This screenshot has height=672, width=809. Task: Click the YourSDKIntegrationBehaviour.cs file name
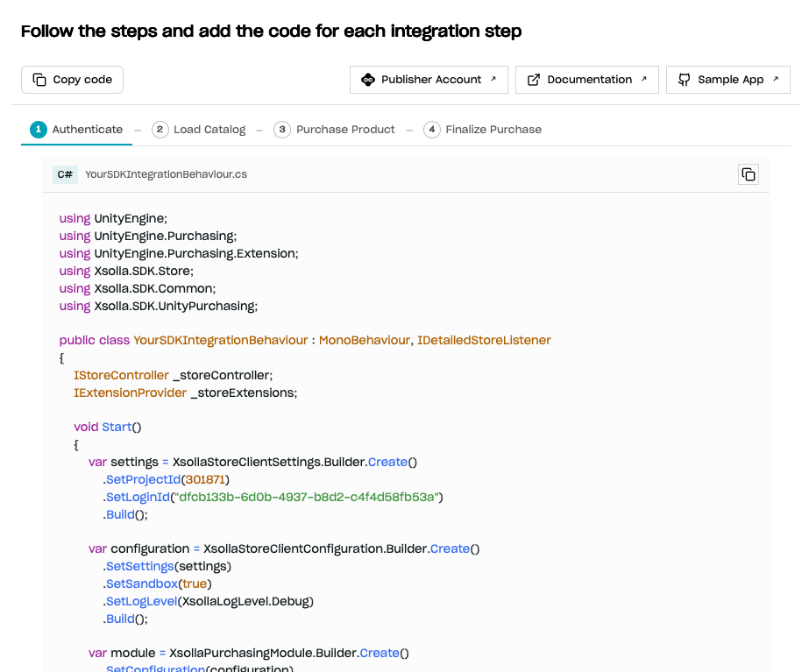[x=167, y=174]
